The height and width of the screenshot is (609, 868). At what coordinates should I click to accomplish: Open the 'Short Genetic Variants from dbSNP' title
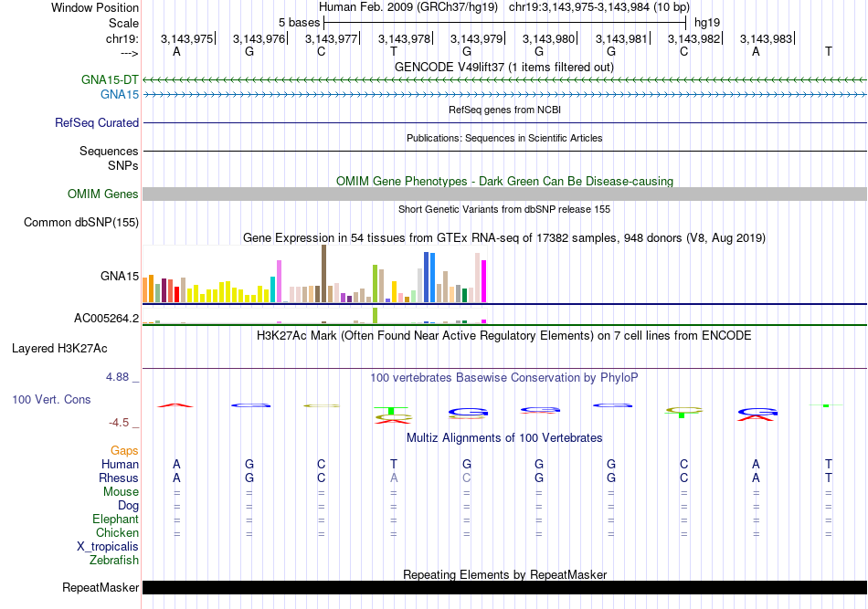pos(504,209)
